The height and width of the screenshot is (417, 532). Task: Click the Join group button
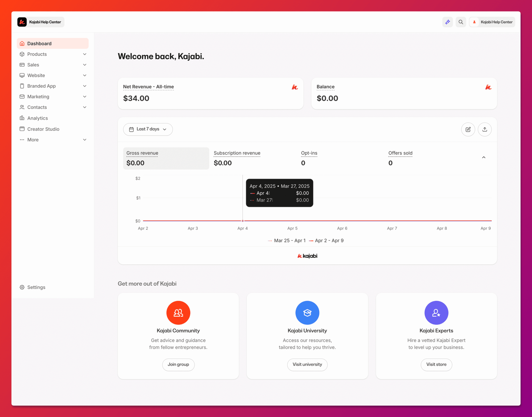[178, 364]
